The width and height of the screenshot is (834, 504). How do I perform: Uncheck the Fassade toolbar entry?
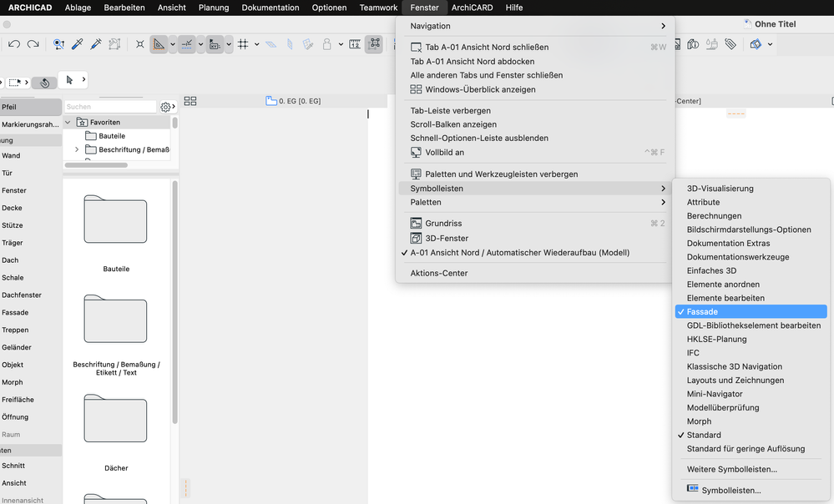751,311
